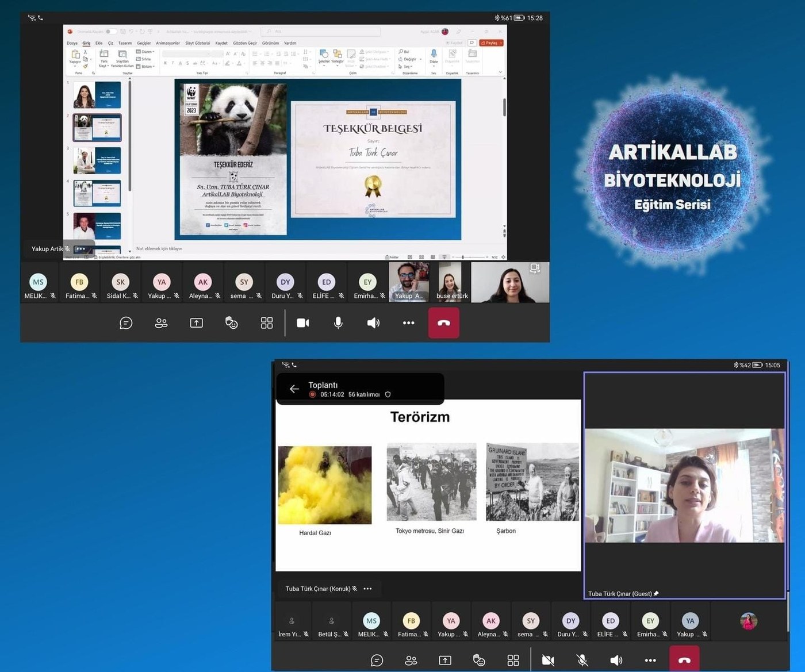The width and height of the screenshot is (805, 672).
Task: Click the PowerPoint title bar search box
Action: point(321,32)
